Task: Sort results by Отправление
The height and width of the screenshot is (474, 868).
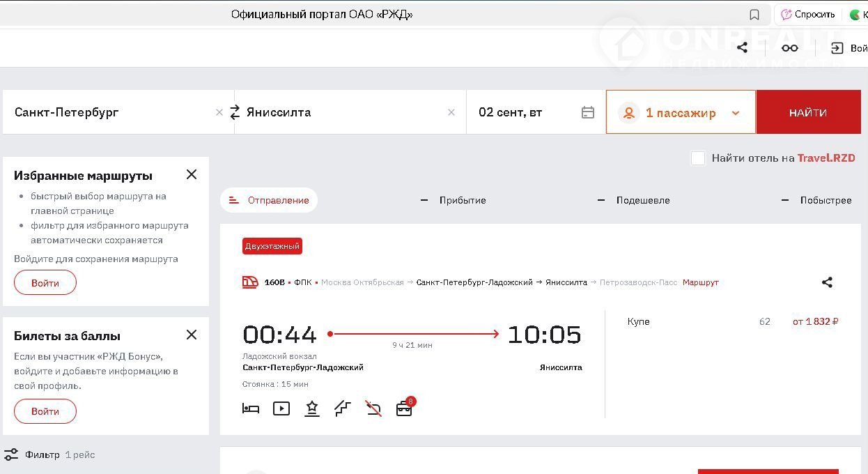Action: [x=269, y=200]
